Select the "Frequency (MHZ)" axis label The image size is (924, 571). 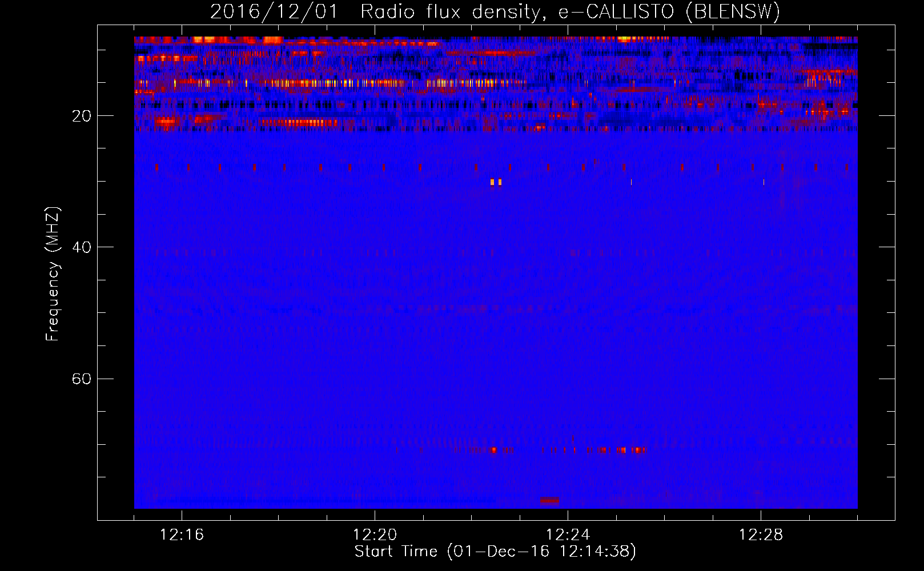tap(53, 274)
